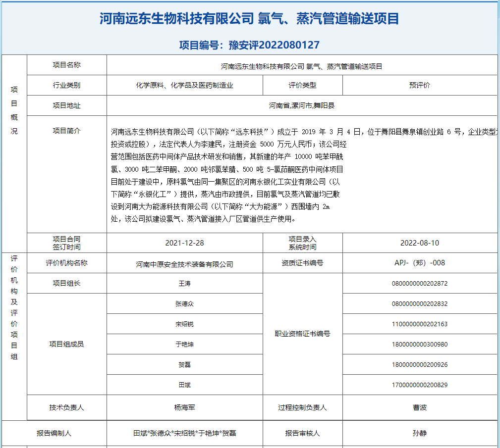
Task: Click intro line starting 营范围包括医药中间体
Action: 227,157
